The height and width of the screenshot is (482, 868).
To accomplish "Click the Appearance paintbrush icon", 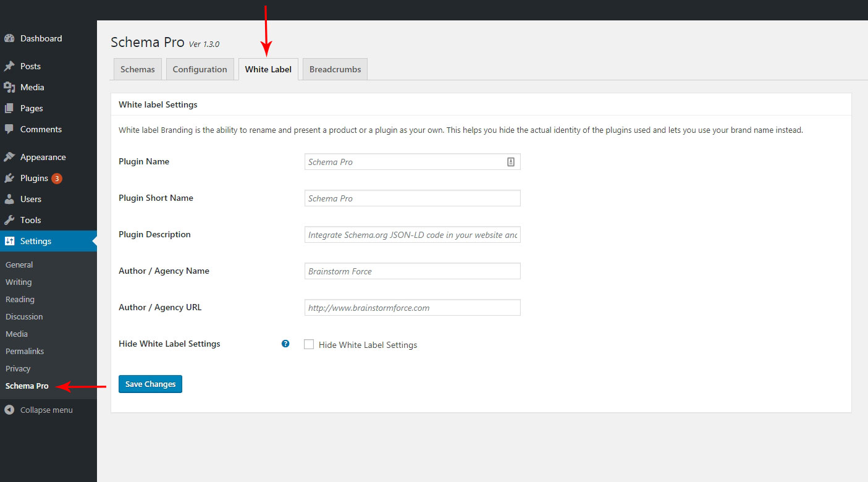I will click(9, 157).
